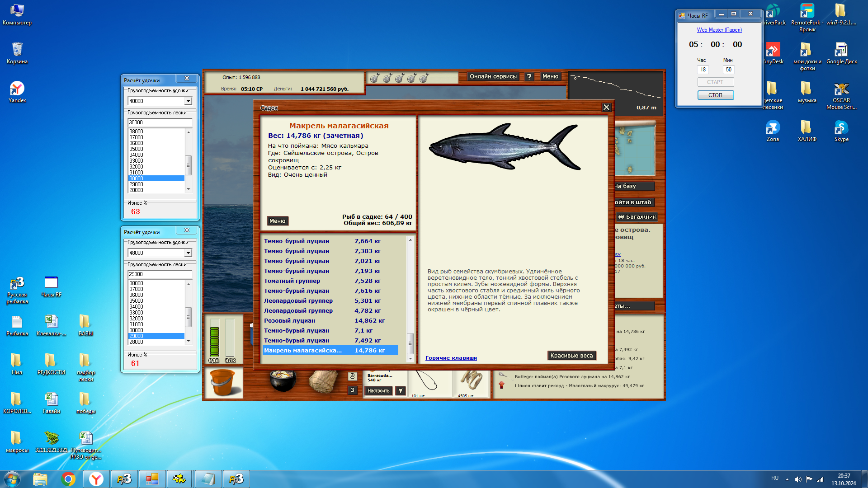Image resolution: width=868 pixels, height=488 pixels.
Task: Click the question mark help icon
Action: 529,77
